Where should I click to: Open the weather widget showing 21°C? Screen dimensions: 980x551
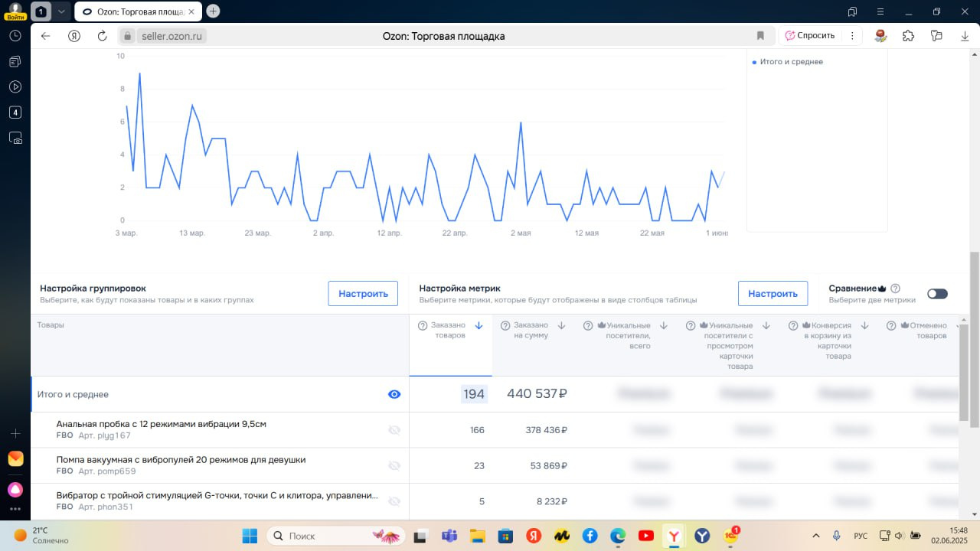tap(42, 536)
